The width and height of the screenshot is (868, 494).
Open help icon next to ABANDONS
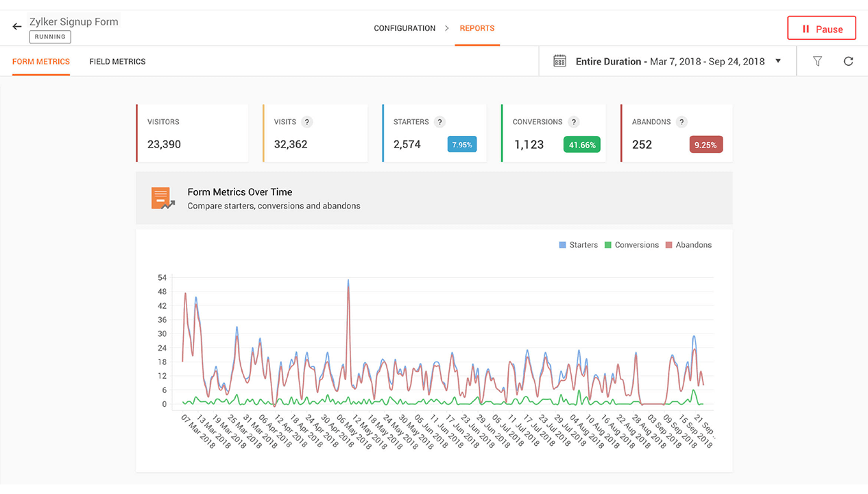click(x=682, y=122)
